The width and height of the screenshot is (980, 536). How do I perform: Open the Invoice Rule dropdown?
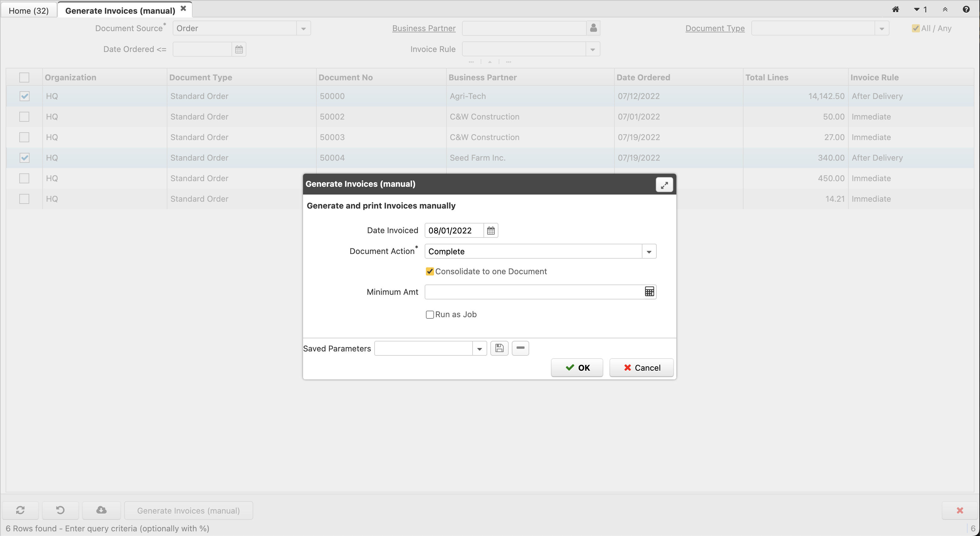tap(592, 49)
